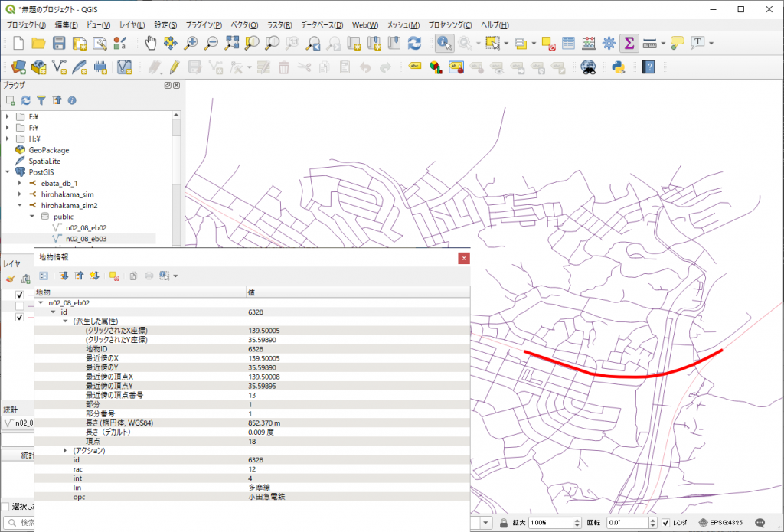Open the プロセシング(C) processing menu
784x532 pixels.
449,25
